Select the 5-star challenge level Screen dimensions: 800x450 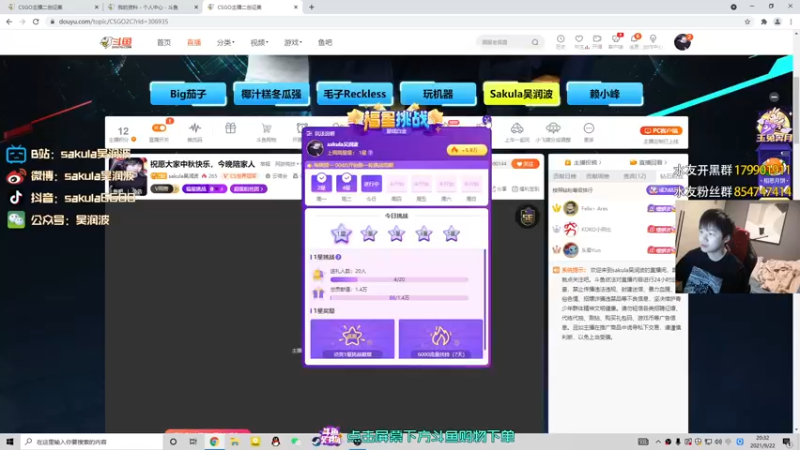(x=452, y=234)
